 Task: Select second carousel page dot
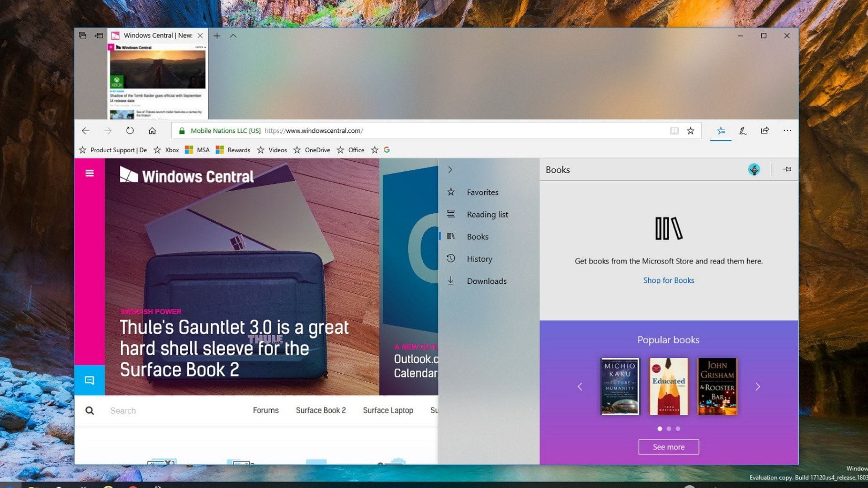click(x=669, y=428)
